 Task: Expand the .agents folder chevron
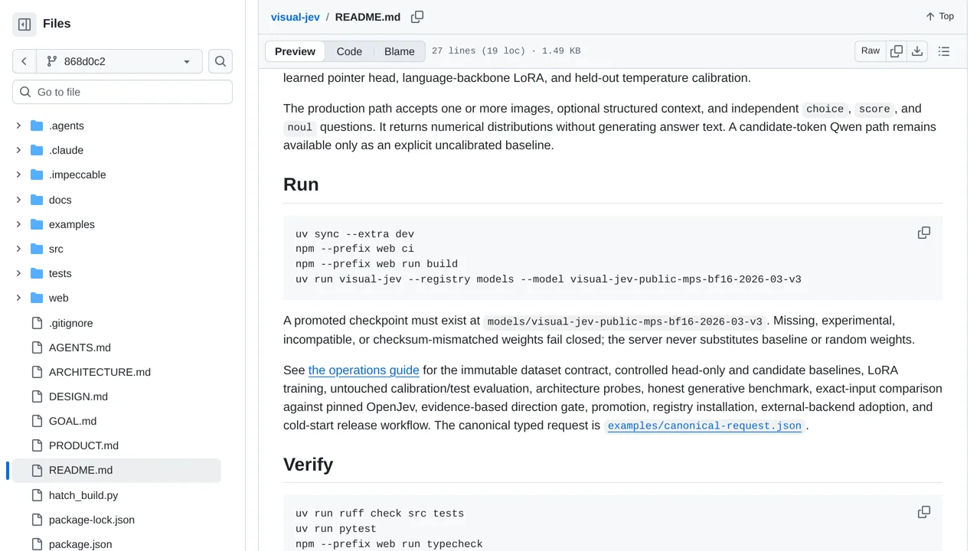[x=18, y=126]
